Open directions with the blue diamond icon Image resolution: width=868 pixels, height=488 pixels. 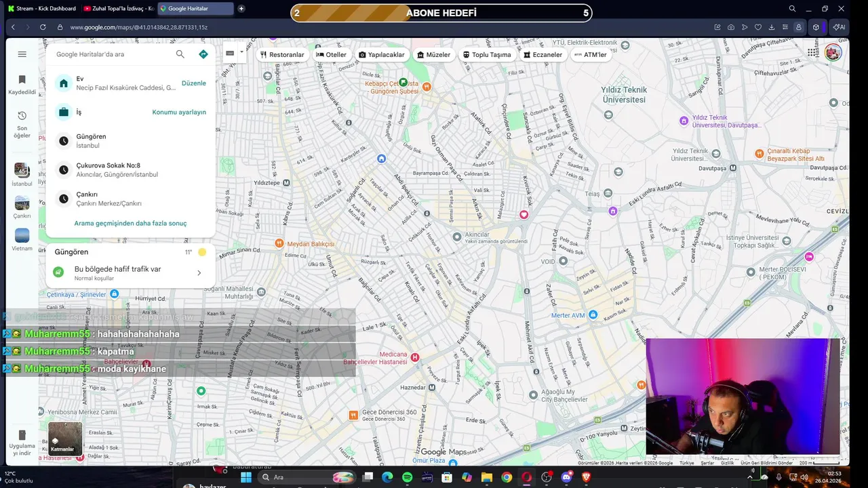point(203,54)
